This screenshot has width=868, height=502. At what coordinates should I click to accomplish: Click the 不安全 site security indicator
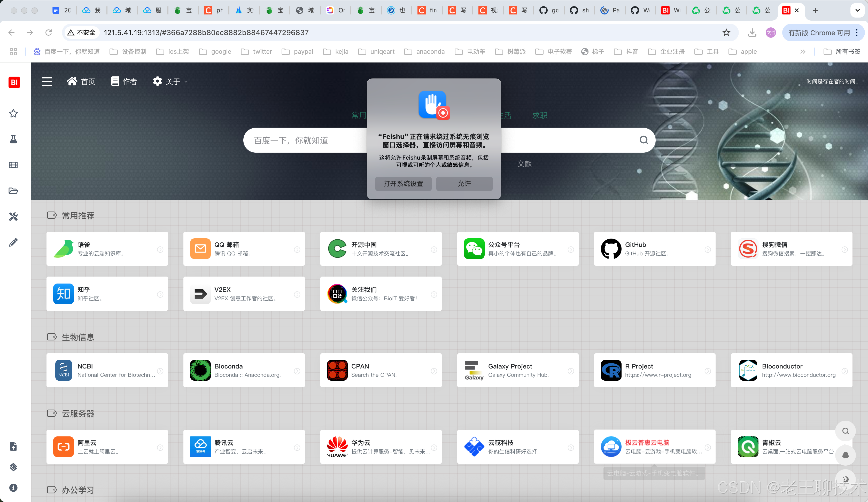[82, 32]
